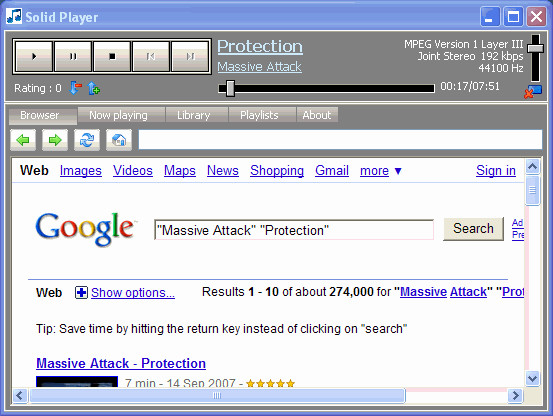Minimize the Solid Player window
553x416 pixels.
(490, 17)
